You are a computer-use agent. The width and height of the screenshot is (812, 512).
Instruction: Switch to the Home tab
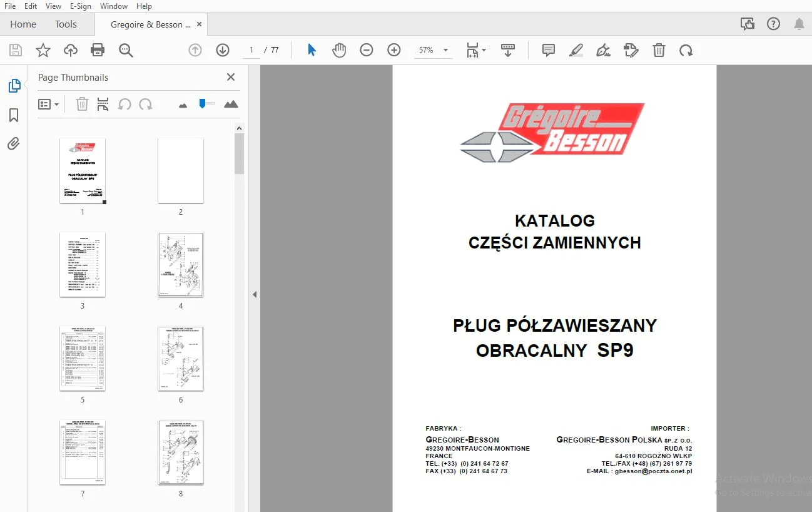tap(23, 24)
